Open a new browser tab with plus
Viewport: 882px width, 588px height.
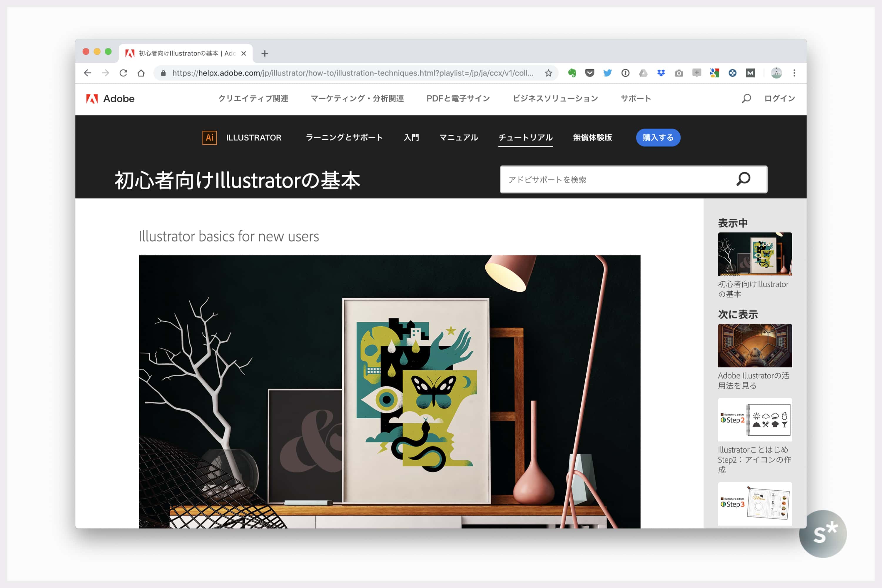click(265, 54)
